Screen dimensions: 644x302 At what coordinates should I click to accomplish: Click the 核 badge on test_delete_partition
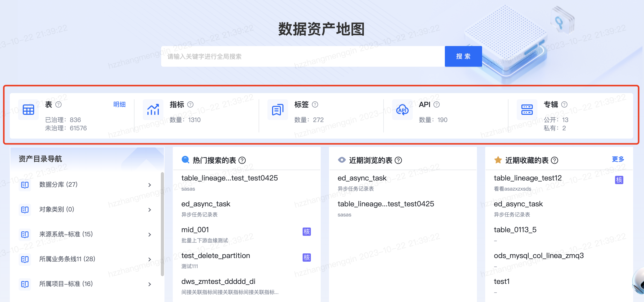[x=307, y=257]
